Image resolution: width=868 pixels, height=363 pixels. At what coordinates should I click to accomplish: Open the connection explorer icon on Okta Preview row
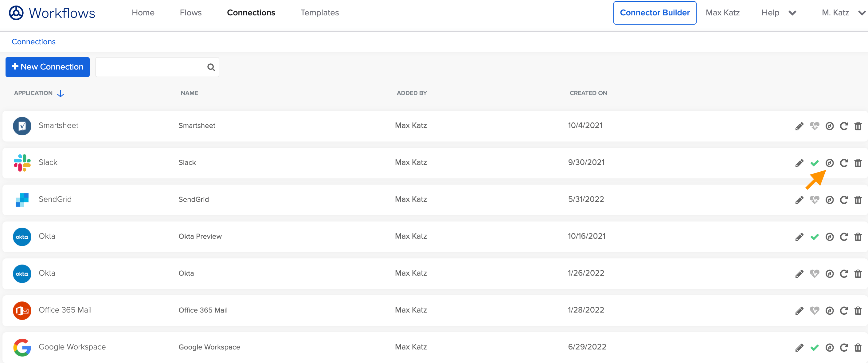pos(830,237)
